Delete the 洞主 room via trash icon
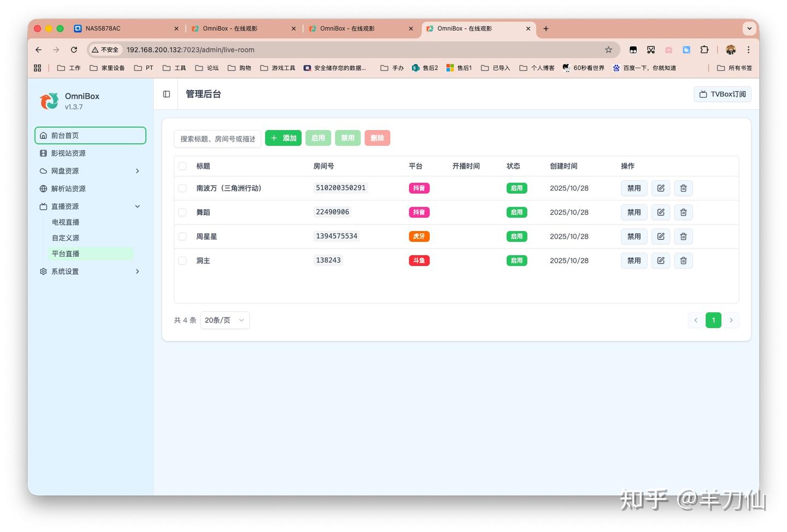Image resolution: width=787 pixels, height=532 pixels. pos(683,261)
